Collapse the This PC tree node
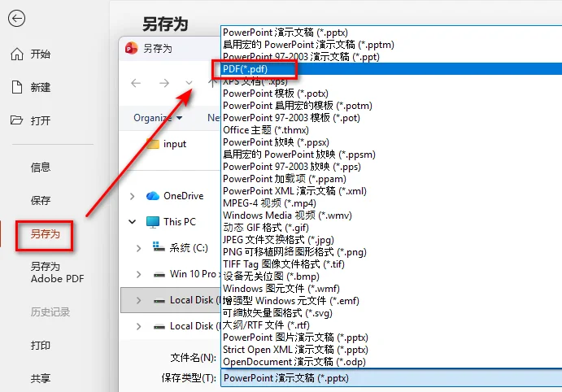Viewport: 562px width, 392px height. (x=133, y=222)
